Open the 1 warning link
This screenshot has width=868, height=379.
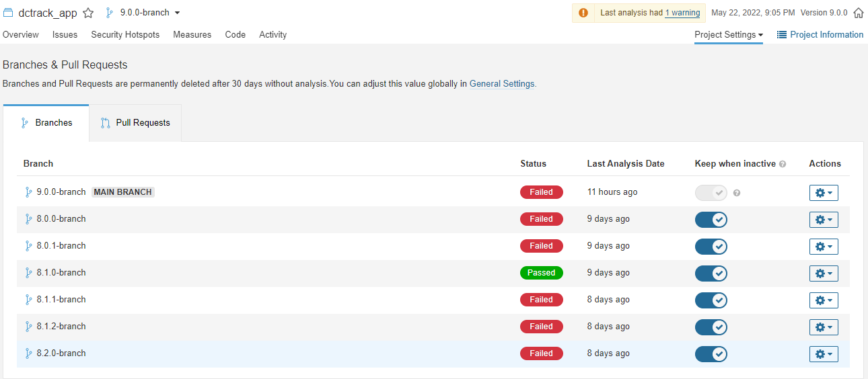coord(682,13)
